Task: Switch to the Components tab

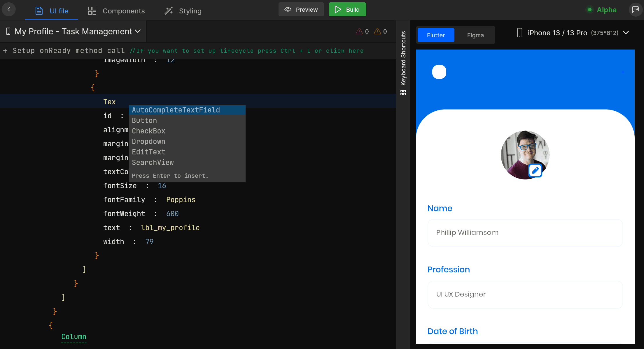Action: (116, 11)
